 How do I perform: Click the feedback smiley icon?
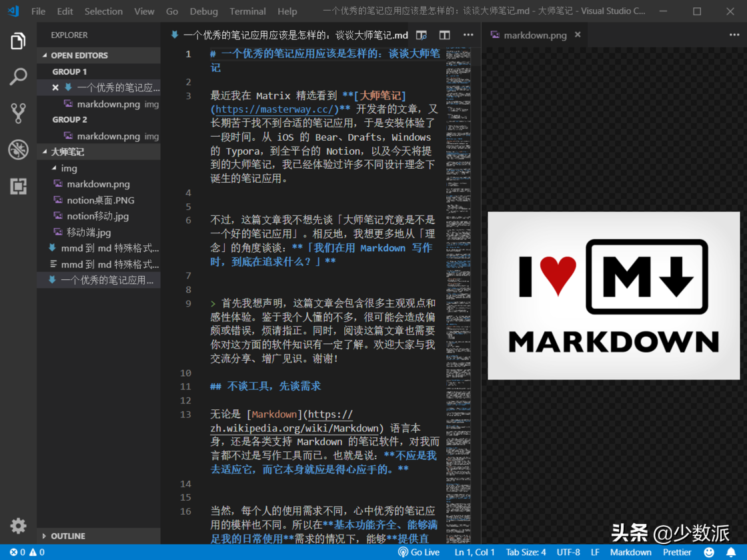709,553
